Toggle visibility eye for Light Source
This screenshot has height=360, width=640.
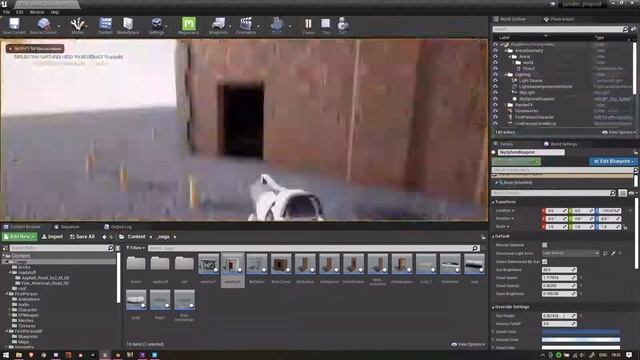pyautogui.click(x=495, y=81)
